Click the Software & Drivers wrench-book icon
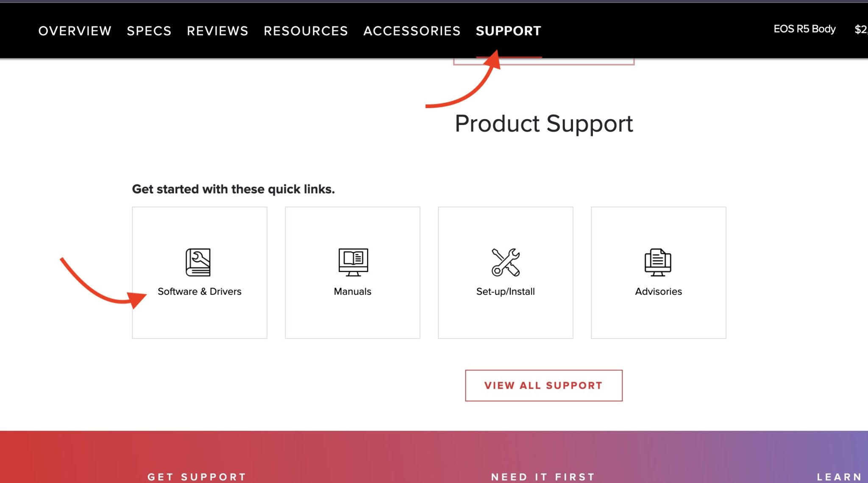The width and height of the screenshot is (868, 483). 198,262
